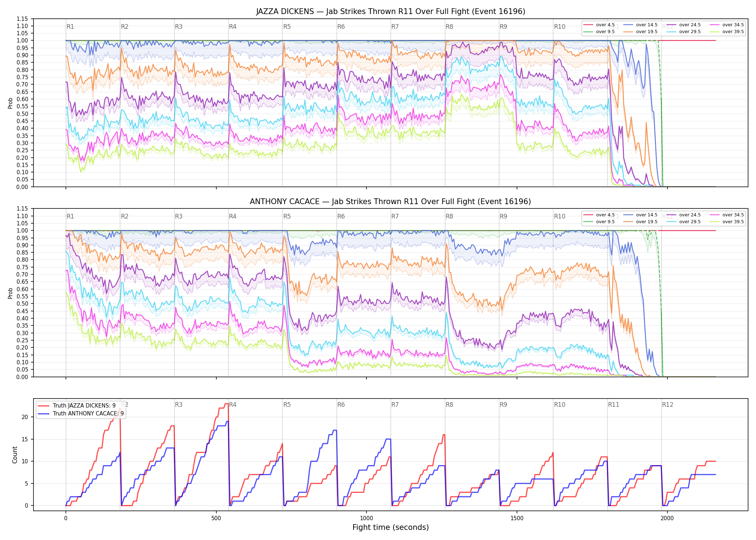The image size is (756, 540).
Task: Click the 0.50 tick on Cacace chart y-axis
Action: [x=22, y=303]
